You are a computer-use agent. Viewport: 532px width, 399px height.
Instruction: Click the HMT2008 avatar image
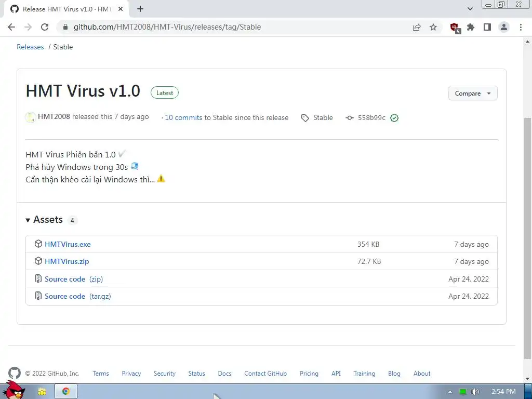point(31,117)
